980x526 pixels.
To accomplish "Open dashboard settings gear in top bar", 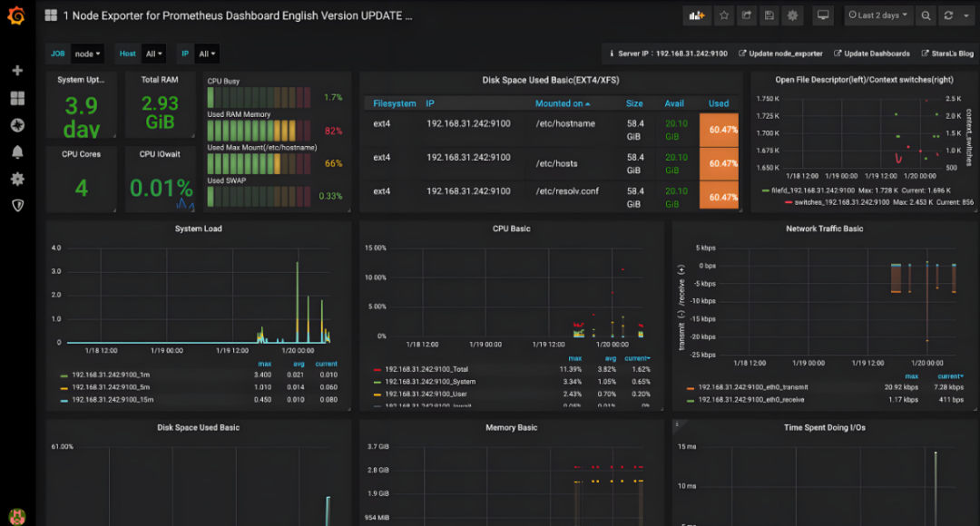I will [792, 15].
